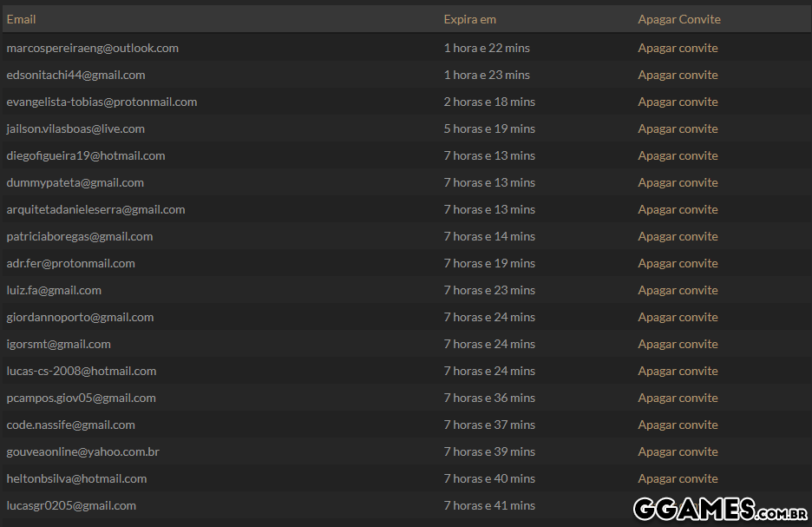
Task: Delete the jailson.vilasboas@live.com invite
Action: pyautogui.click(x=678, y=128)
